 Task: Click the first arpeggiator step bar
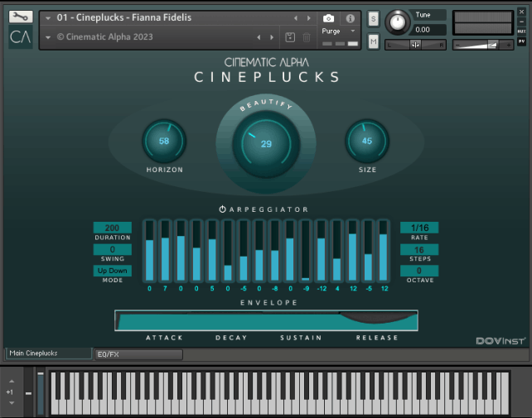pos(150,251)
